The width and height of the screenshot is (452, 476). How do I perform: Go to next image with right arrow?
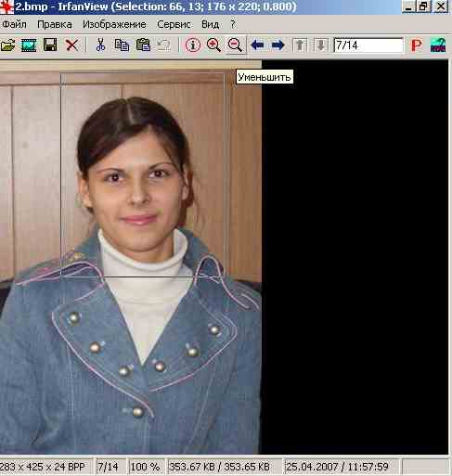[x=278, y=45]
